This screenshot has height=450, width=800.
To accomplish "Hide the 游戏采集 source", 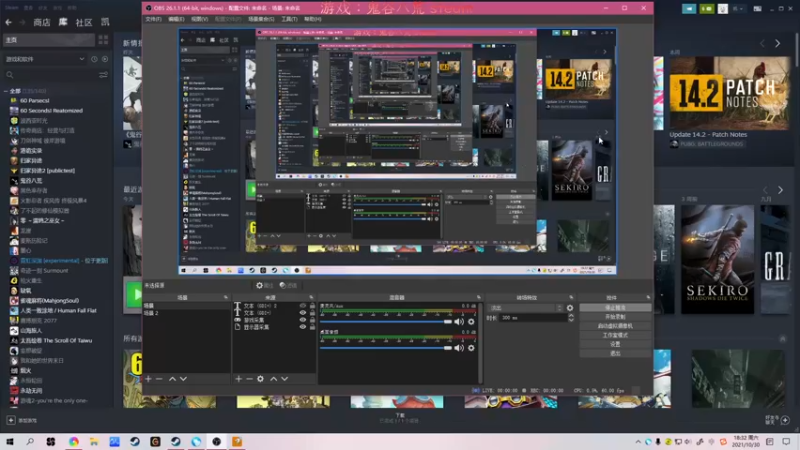I will (x=303, y=320).
